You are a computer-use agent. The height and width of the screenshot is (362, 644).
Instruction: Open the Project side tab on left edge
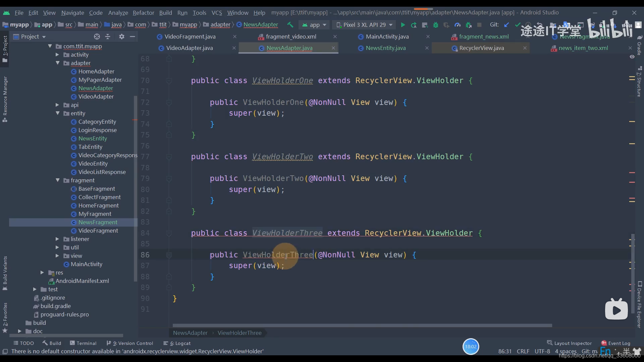tap(5, 49)
